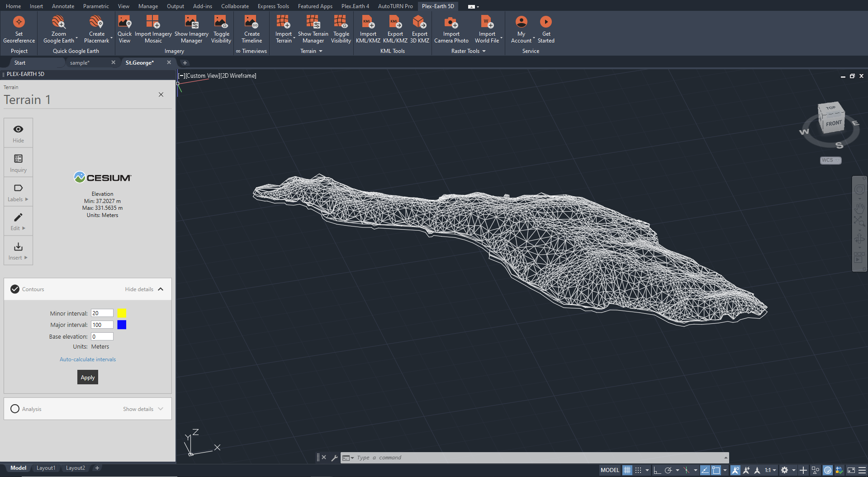Image resolution: width=868 pixels, height=477 pixels.
Task: Open the AutoTURN Pro ribbon tab
Action: 395,6
